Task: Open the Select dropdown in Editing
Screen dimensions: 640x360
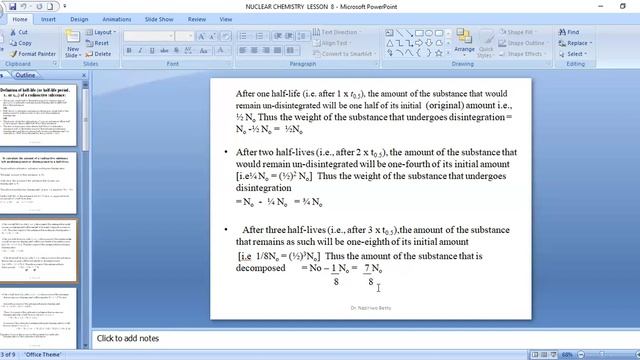Action: tap(573, 53)
